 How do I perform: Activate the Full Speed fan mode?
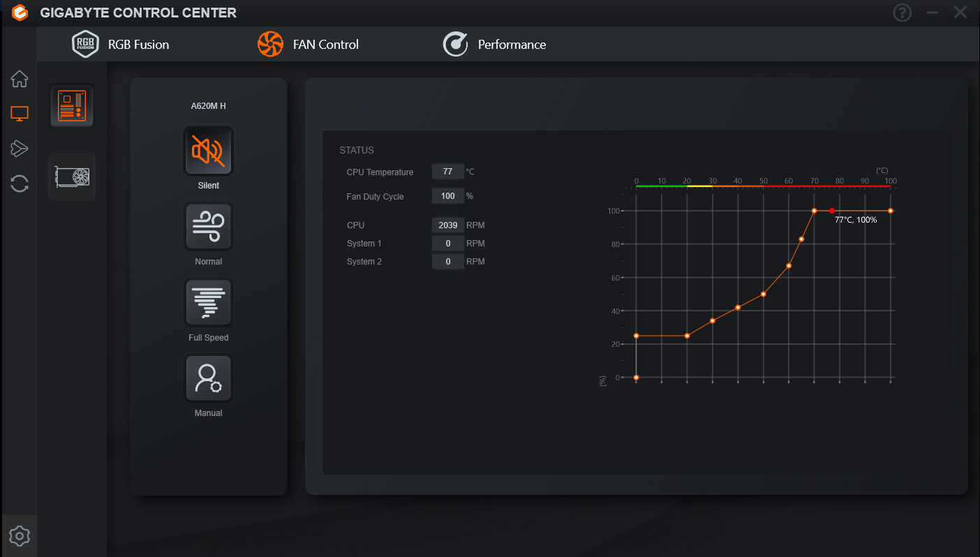click(208, 303)
